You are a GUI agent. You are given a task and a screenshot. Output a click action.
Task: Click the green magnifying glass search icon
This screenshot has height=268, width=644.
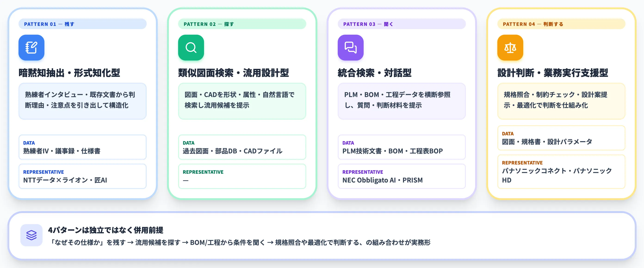click(191, 47)
